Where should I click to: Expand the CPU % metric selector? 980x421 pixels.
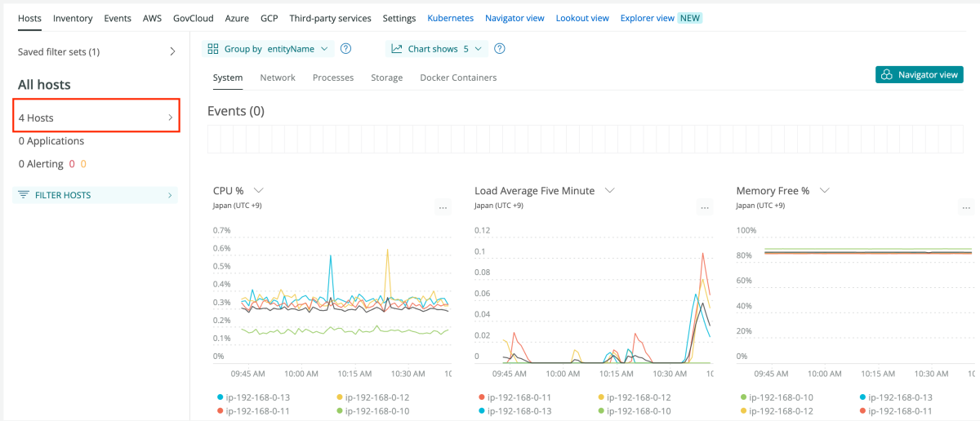259,190
